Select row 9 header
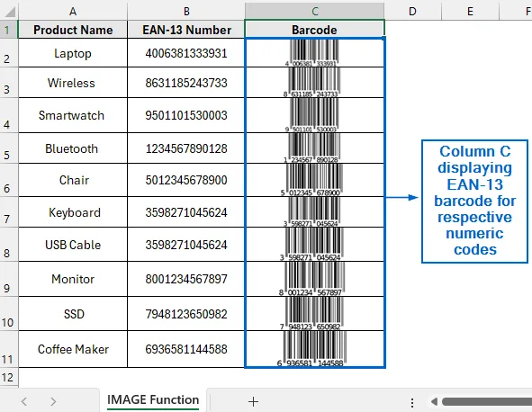The width and height of the screenshot is (532, 412). (9, 279)
